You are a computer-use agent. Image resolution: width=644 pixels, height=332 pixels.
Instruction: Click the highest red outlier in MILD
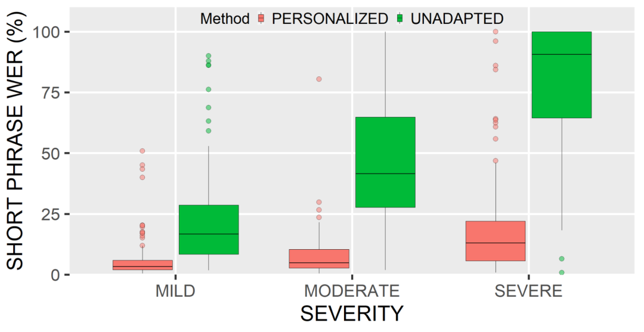(x=143, y=151)
